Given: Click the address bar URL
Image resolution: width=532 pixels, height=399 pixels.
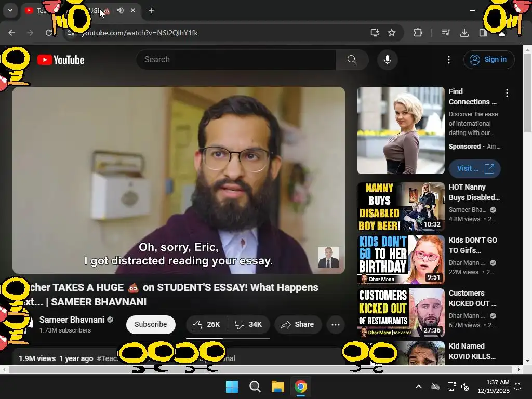Looking at the screenshot, I should coord(139,33).
